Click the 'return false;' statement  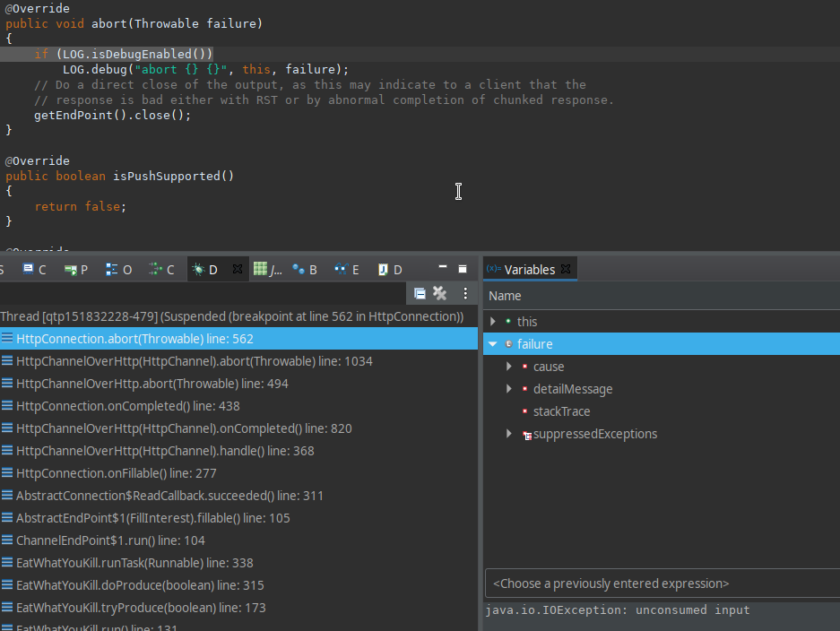81,207
